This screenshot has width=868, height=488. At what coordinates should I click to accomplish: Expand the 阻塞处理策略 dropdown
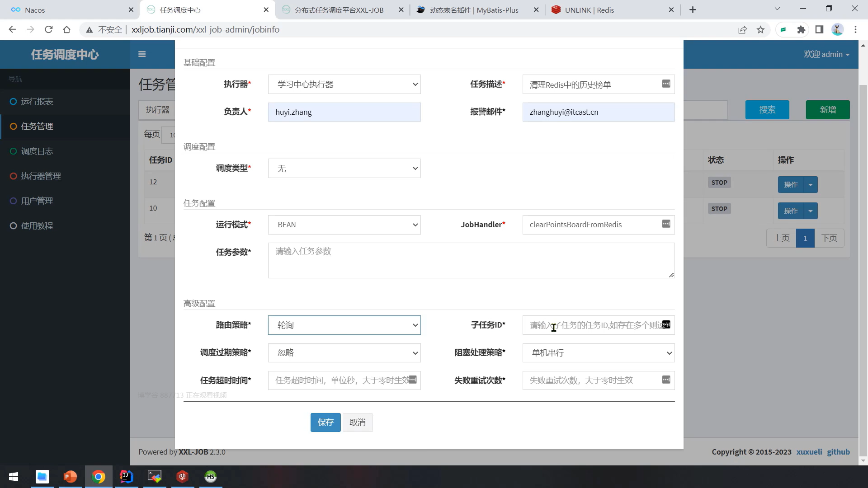[598, 353]
